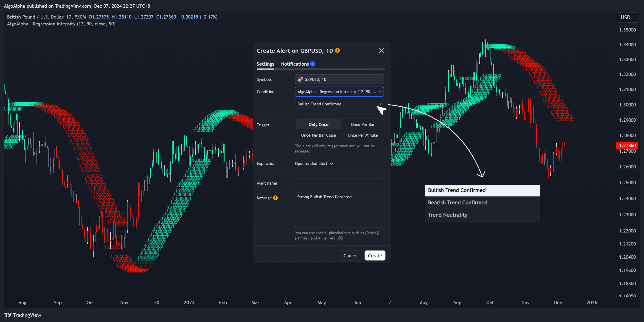
Task: Click the Dec label on the time axis
Action: (x=558, y=303)
